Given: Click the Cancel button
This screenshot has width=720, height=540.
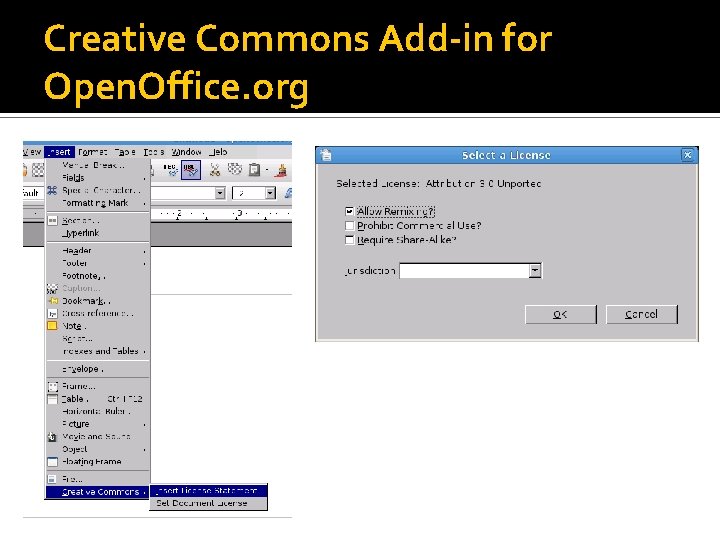Looking at the screenshot, I should click(641, 315).
